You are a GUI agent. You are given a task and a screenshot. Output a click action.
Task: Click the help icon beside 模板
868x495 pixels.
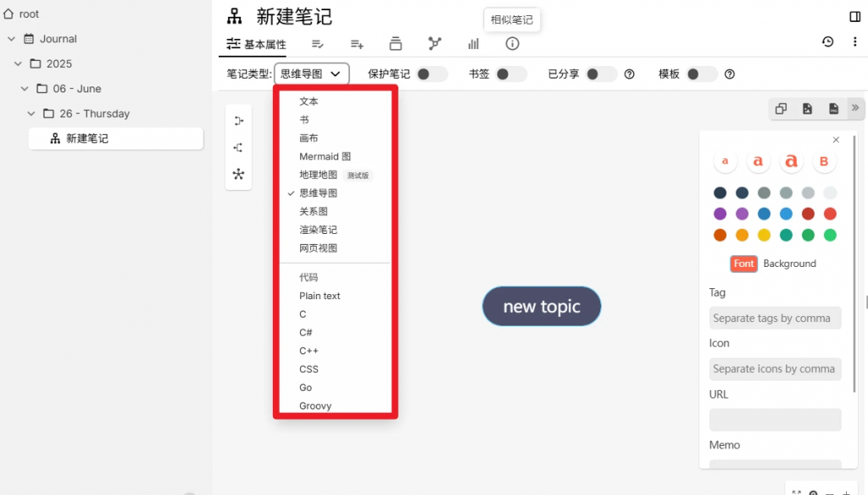tap(729, 75)
